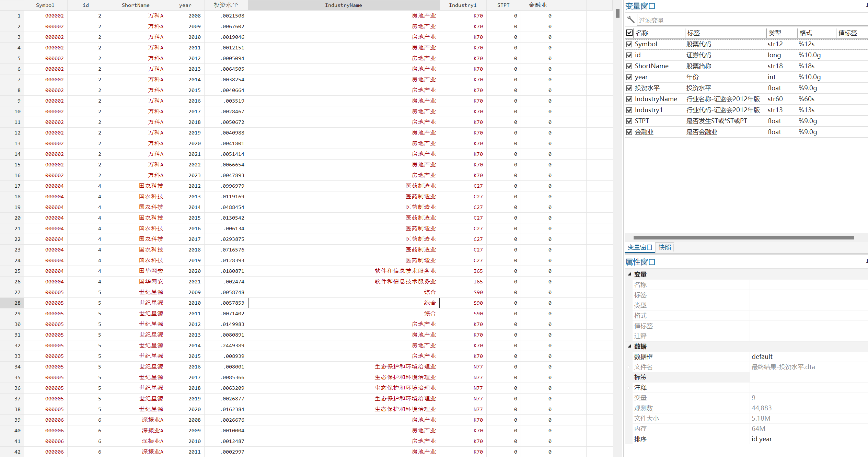868x457 pixels.
Task: Toggle the STPT variable checkbox
Action: tap(629, 121)
